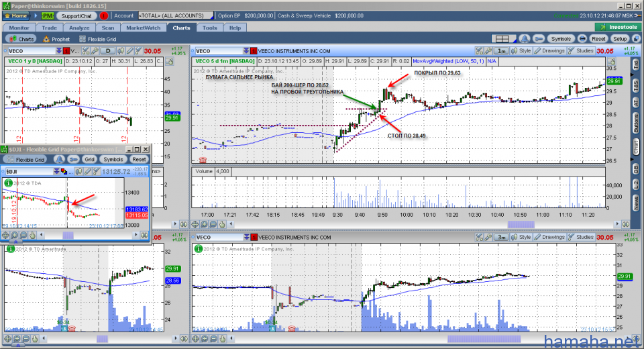644x349 pixels.
Task: Click the share tools icon on 1m chart header
Action: (x=479, y=51)
